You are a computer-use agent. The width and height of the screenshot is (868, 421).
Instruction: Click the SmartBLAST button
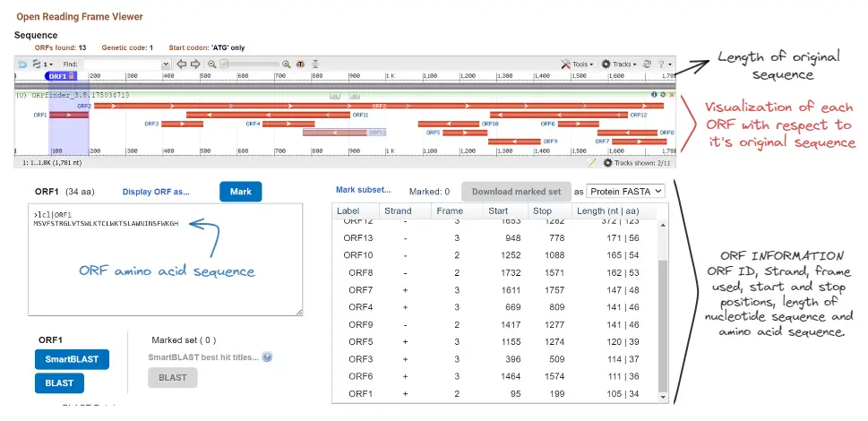click(72, 359)
